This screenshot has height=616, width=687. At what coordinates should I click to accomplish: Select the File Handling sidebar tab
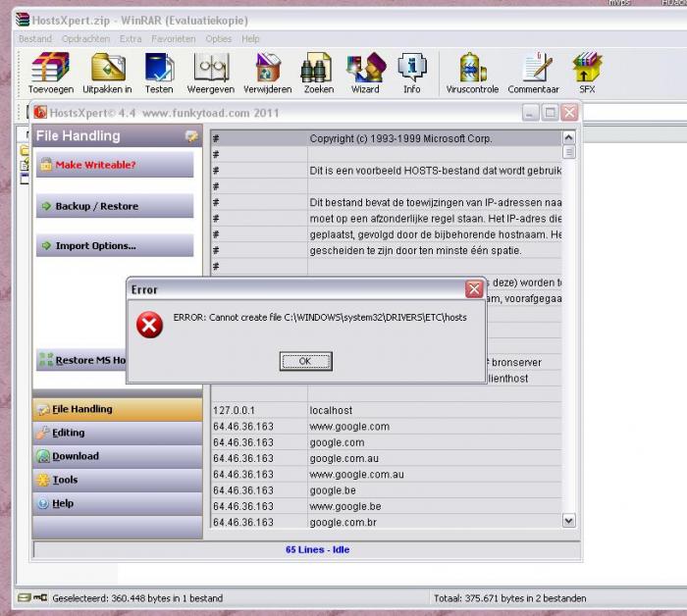click(x=118, y=409)
